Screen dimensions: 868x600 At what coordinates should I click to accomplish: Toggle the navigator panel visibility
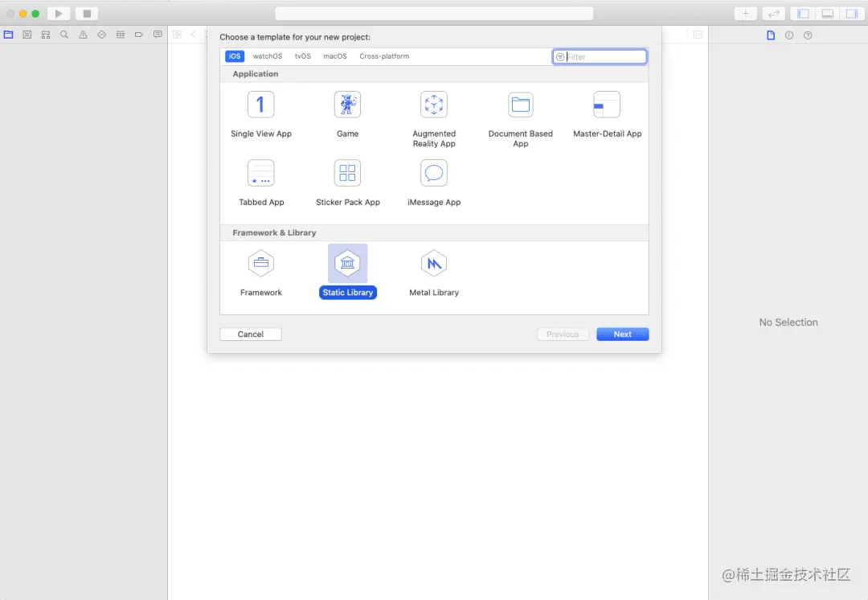tap(803, 14)
